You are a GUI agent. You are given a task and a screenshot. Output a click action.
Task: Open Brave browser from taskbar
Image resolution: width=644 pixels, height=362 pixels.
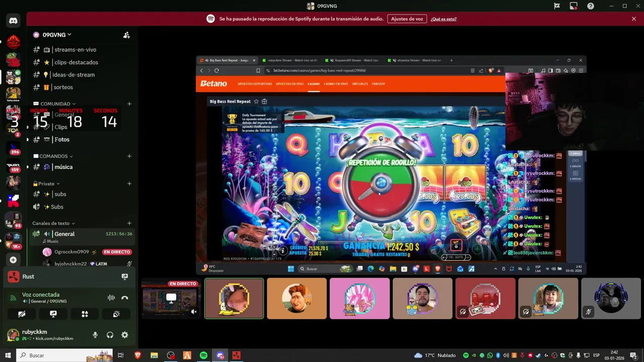(138, 355)
